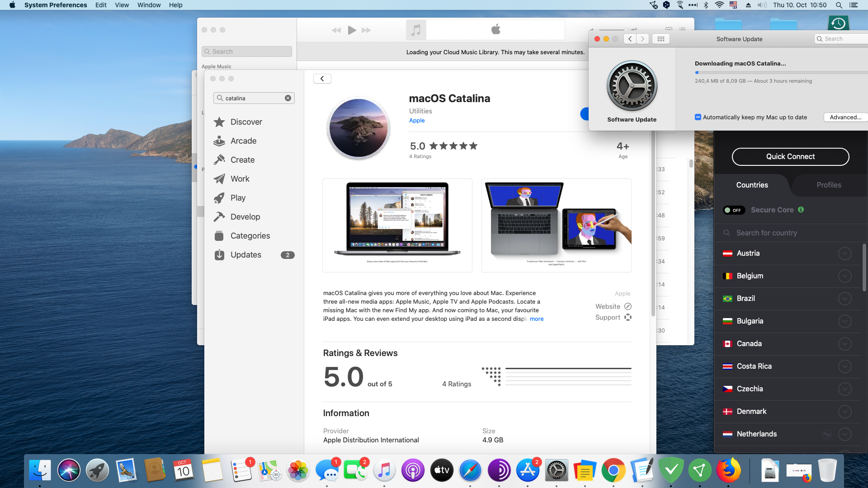Click Quick Connect button

pyautogui.click(x=790, y=157)
